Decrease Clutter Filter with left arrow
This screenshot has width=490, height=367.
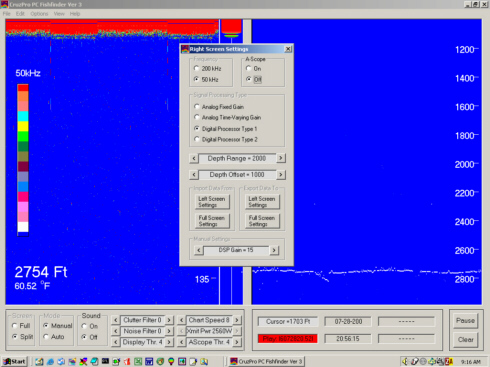point(115,320)
